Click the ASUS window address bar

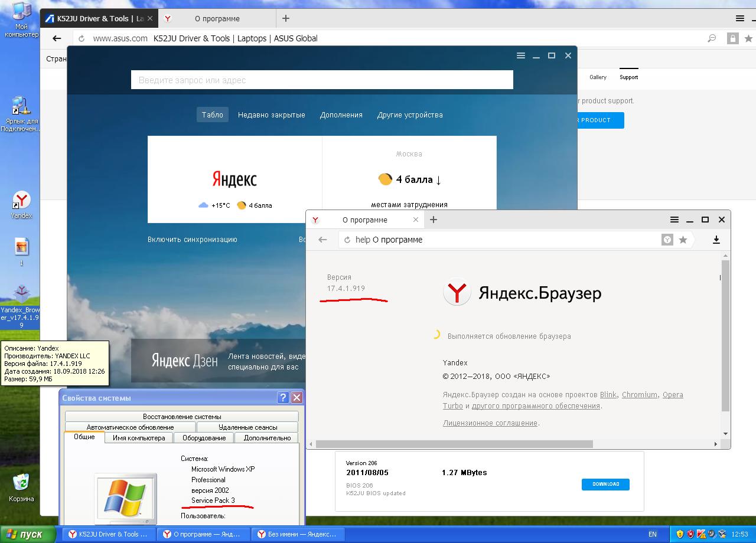(x=390, y=38)
